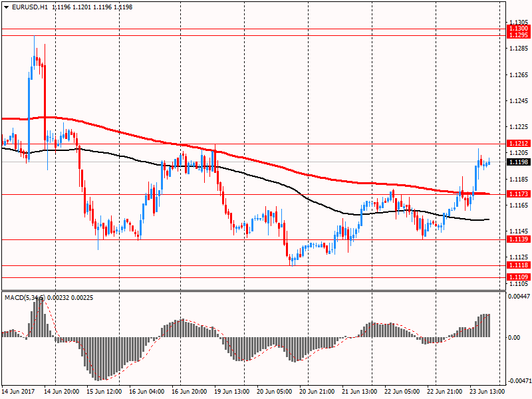Select the 1.1300 red price level label
The height and width of the screenshot is (399, 532).
(x=519, y=29)
